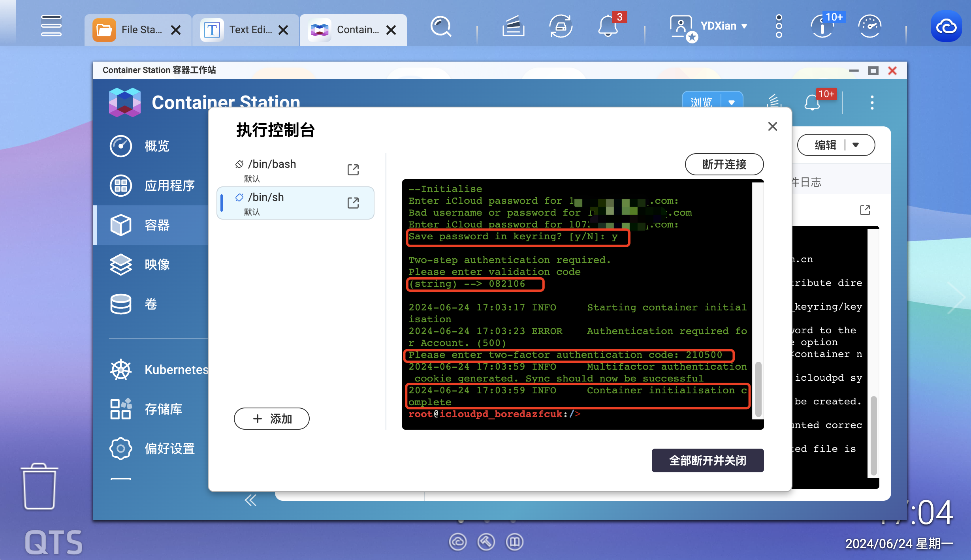Click the 存储库 blocks icon in sidebar
Screen dimensions: 971x560
pyautogui.click(x=120, y=409)
